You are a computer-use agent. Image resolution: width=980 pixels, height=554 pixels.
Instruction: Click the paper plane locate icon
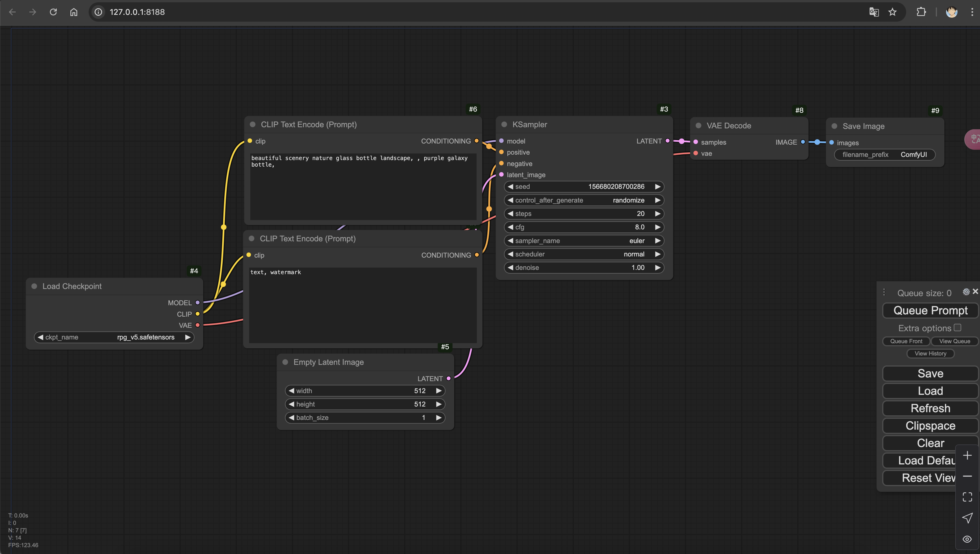967,518
